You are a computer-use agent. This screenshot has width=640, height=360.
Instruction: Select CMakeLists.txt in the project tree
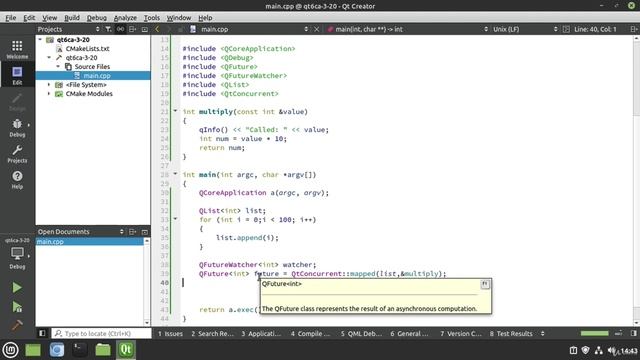87,49
